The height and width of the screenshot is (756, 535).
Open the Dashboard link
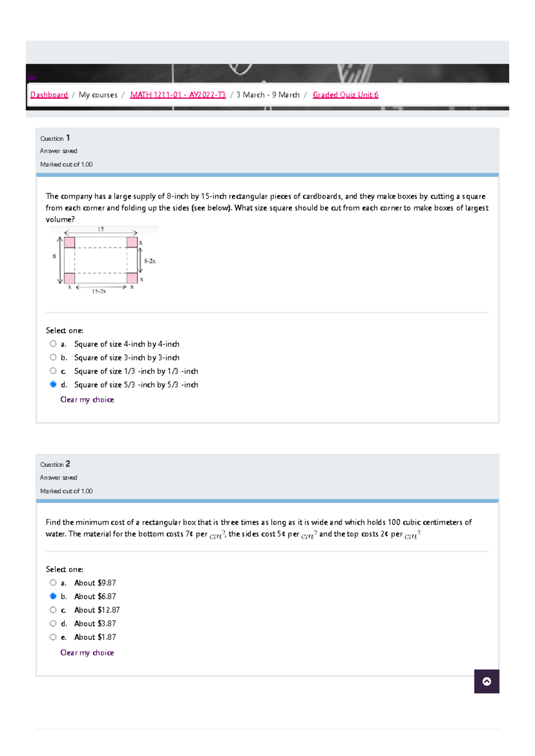click(49, 94)
